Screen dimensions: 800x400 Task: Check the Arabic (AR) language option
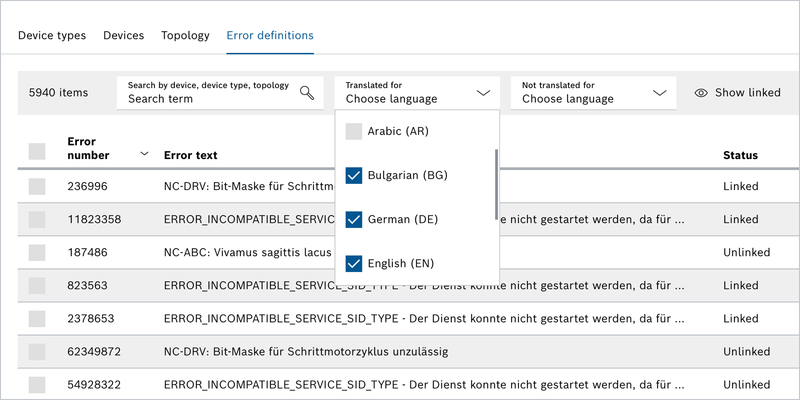(353, 131)
